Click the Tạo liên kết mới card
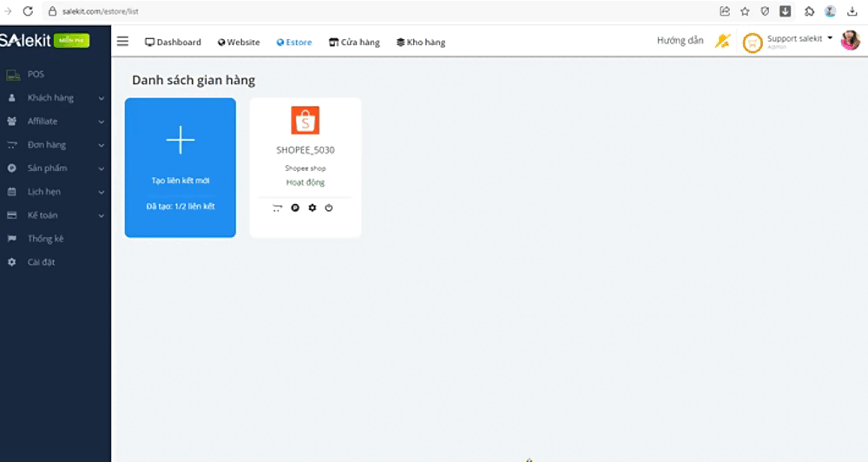Screen dimensions: 868x462 tap(181, 168)
